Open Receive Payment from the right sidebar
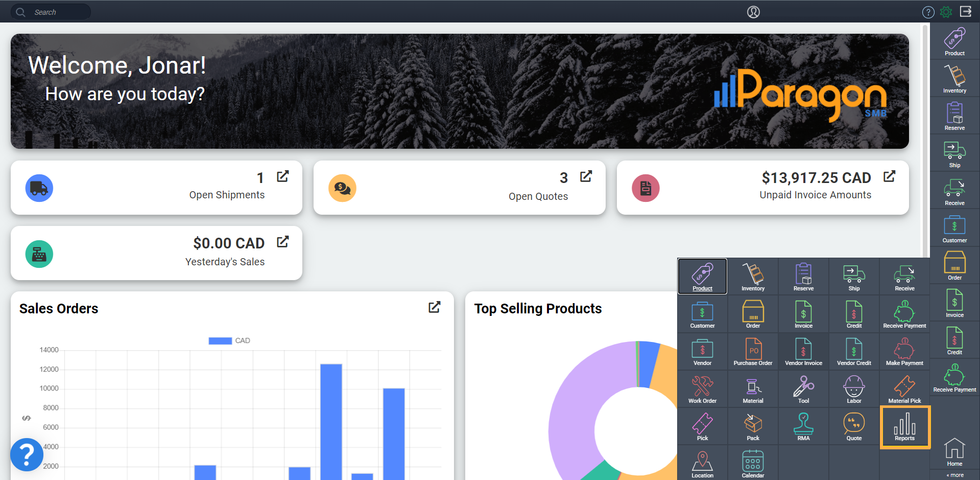Viewport: 980px width, 480px height. click(x=954, y=378)
